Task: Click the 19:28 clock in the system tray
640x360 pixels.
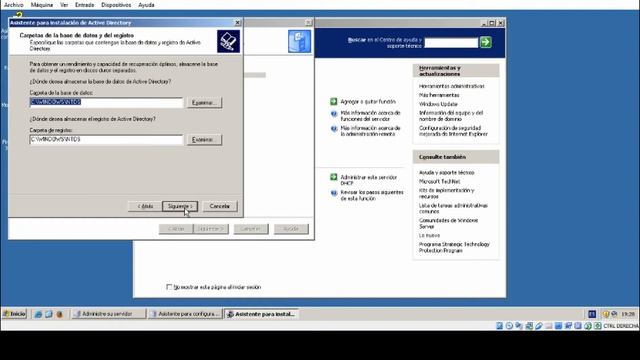Action: [628, 314]
